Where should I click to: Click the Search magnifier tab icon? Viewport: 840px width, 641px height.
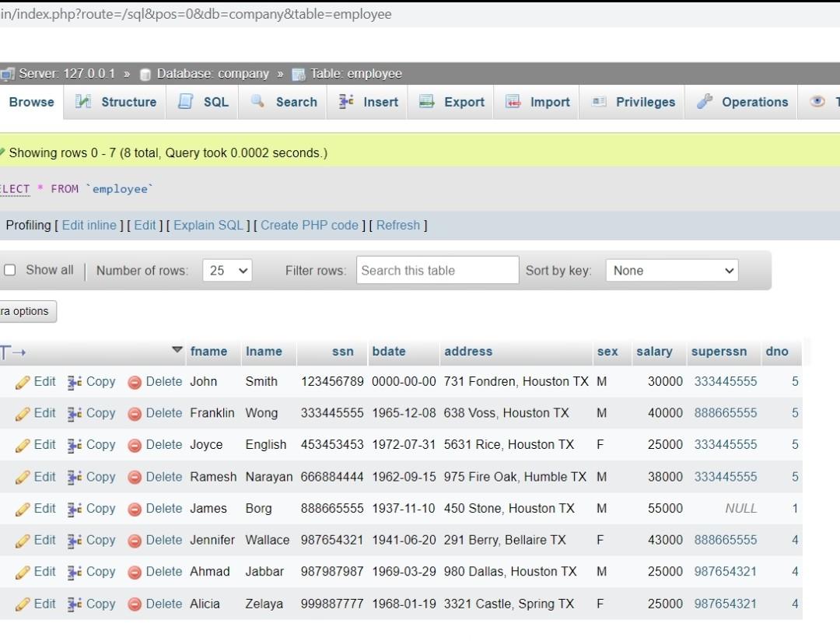(258, 101)
